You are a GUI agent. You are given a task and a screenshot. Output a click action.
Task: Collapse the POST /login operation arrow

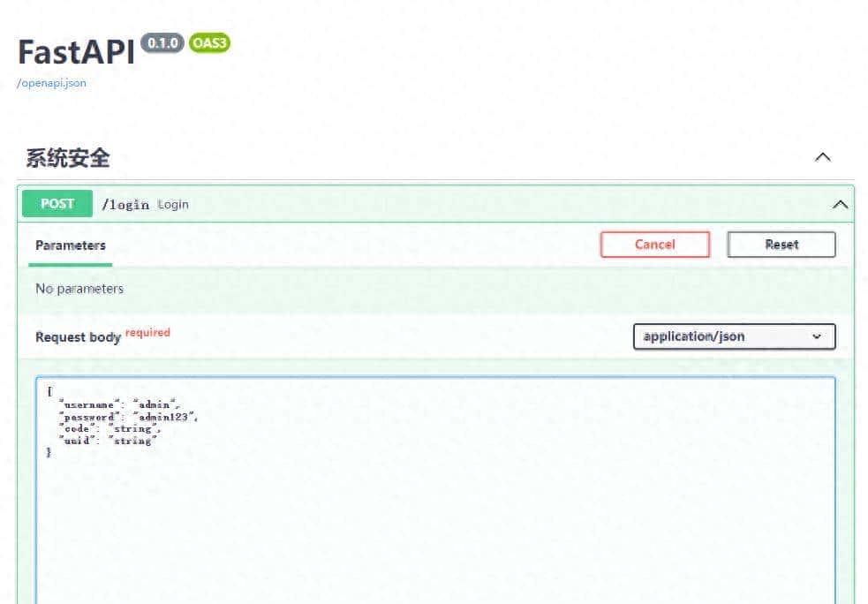click(840, 204)
